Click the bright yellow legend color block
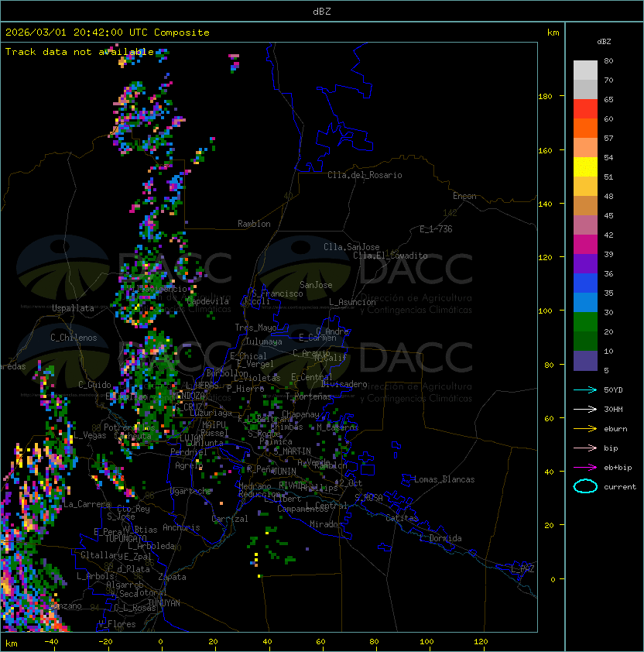The width and height of the screenshot is (644, 652). coord(585,166)
